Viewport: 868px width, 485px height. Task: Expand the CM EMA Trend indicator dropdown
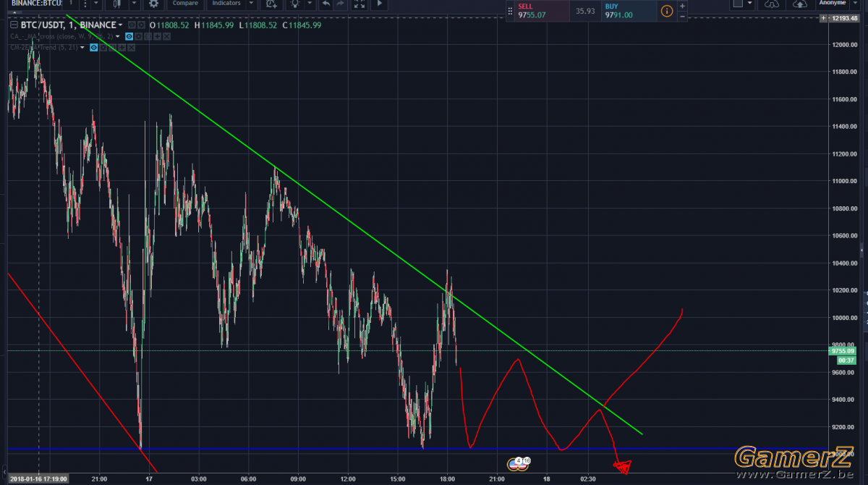82,47
